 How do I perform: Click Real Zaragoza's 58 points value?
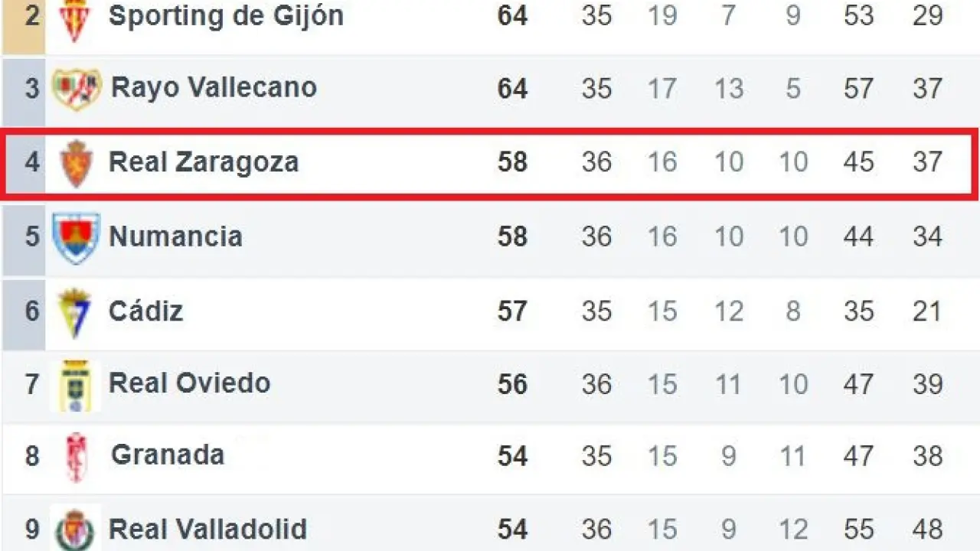(512, 162)
